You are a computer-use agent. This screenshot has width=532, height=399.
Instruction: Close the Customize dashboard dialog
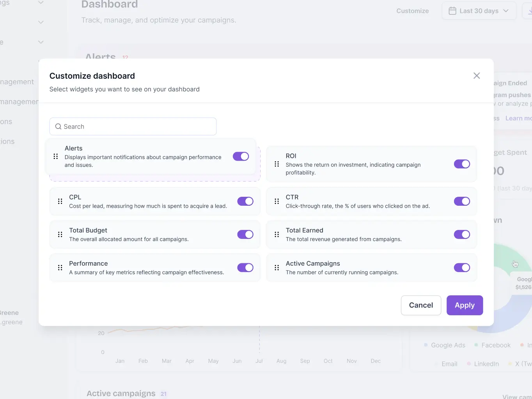pyautogui.click(x=477, y=76)
